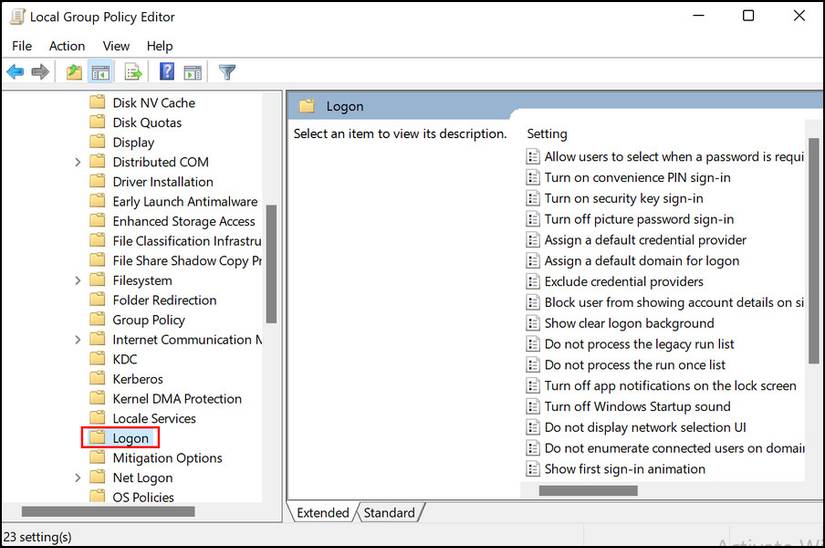The width and height of the screenshot is (825, 548).
Task: Select 'Turn off picture password sign-in' setting
Action: (x=639, y=219)
